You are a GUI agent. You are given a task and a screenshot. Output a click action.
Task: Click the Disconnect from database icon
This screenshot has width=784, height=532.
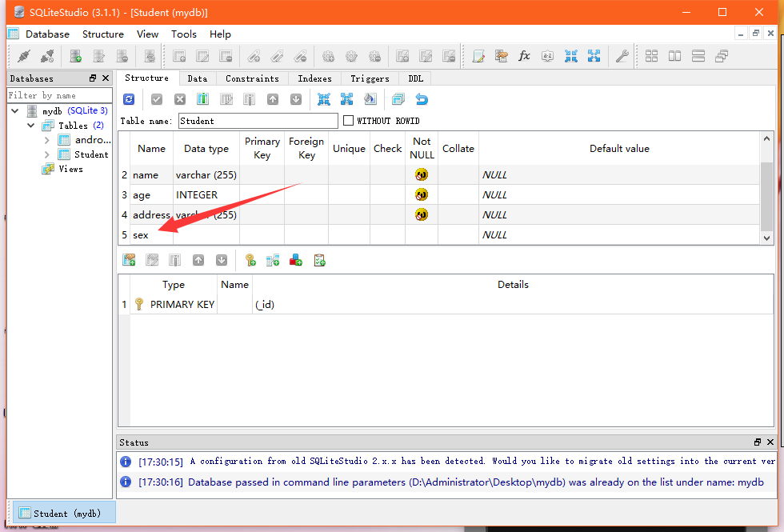point(47,56)
